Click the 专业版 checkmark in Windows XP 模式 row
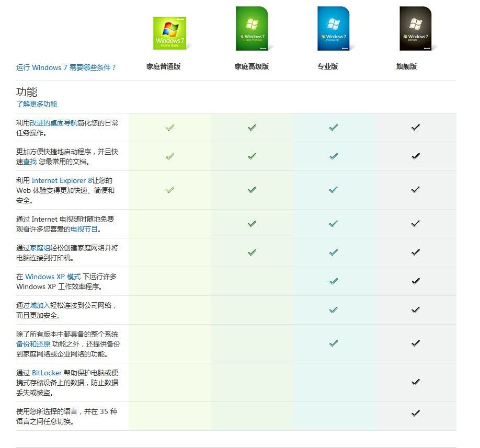 coord(333,281)
